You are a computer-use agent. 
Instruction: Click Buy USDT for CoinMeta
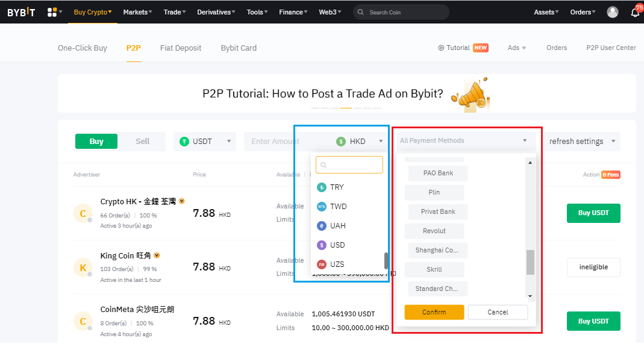593,321
